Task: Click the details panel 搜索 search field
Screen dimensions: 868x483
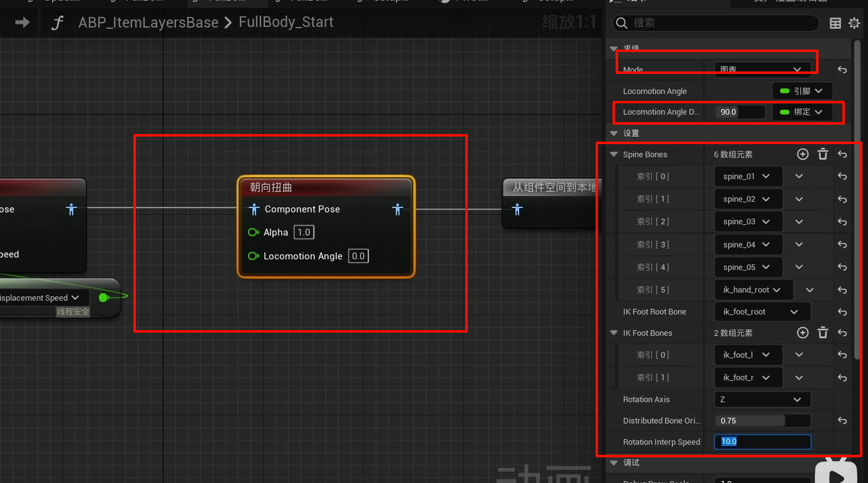Action: [716, 23]
